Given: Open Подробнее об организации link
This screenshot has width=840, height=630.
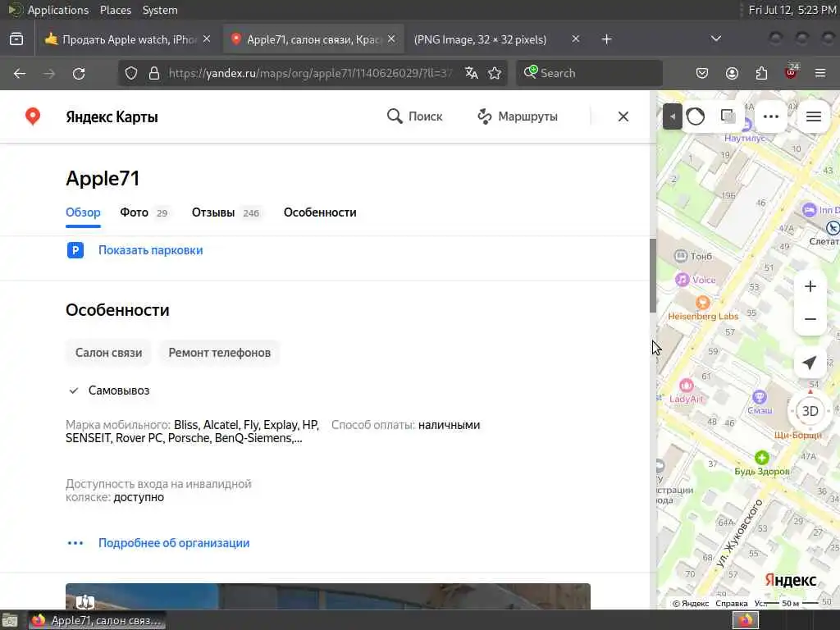Looking at the screenshot, I should 174,543.
